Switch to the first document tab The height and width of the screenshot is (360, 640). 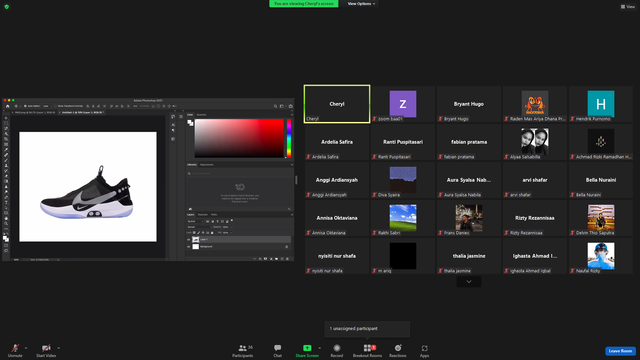point(34,112)
